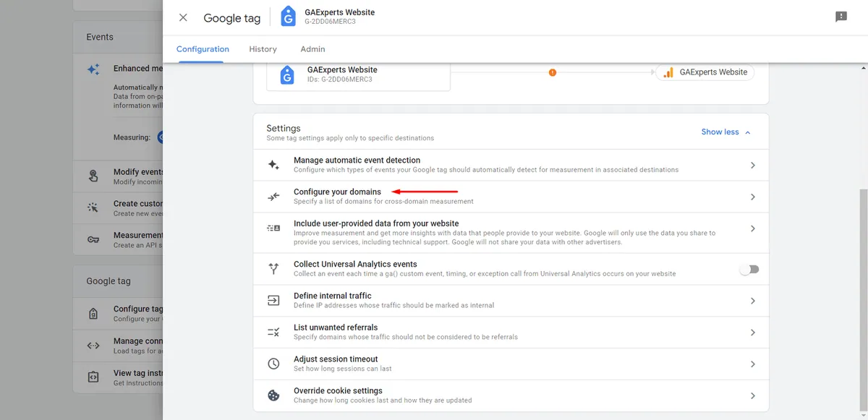Click the Analytics bar chart icon in destination chip
The width and height of the screenshot is (868, 420).
668,72
